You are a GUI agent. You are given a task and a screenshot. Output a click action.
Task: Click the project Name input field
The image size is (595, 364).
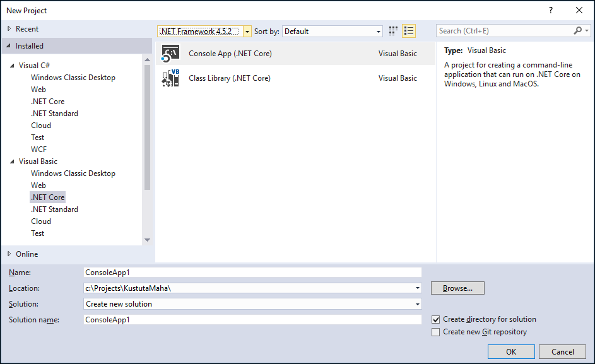click(252, 272)
